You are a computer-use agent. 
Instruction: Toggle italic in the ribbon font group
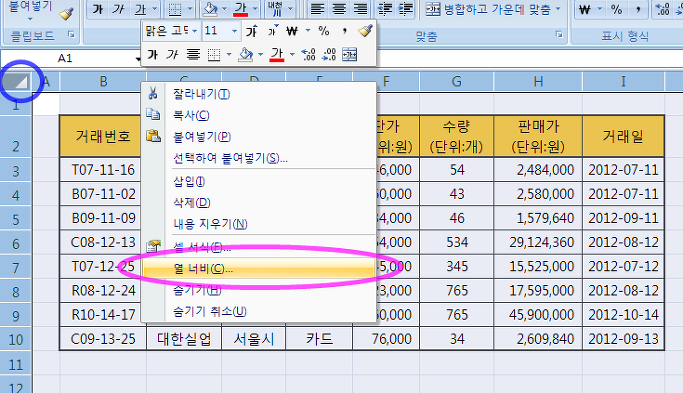pyautogui.click(x=118, y=9)
